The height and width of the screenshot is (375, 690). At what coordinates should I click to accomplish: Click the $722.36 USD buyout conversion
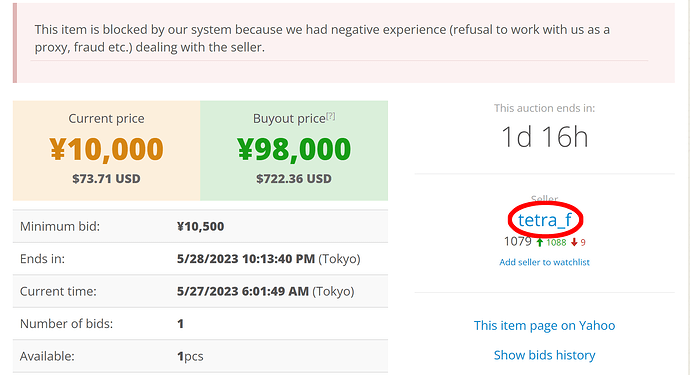point(294,179)
